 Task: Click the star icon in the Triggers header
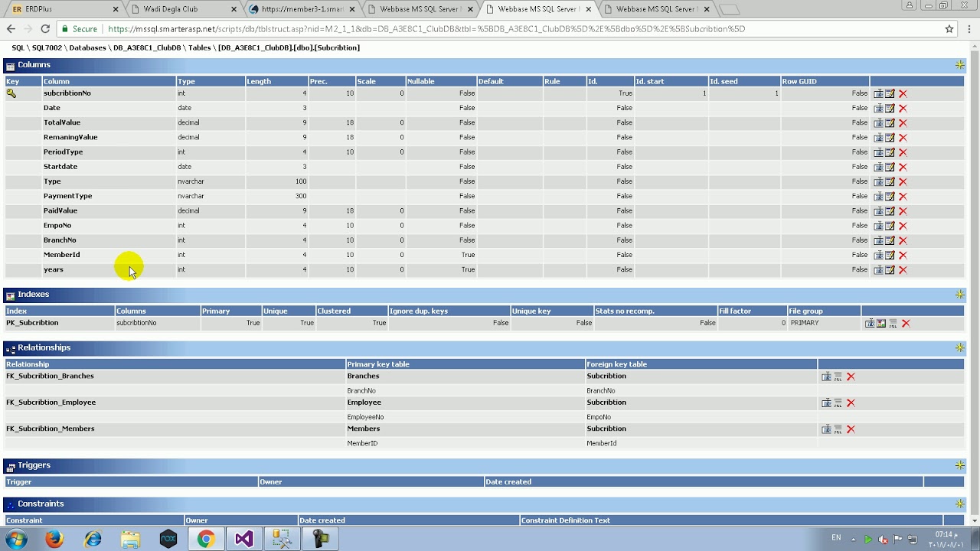point(960,465)
